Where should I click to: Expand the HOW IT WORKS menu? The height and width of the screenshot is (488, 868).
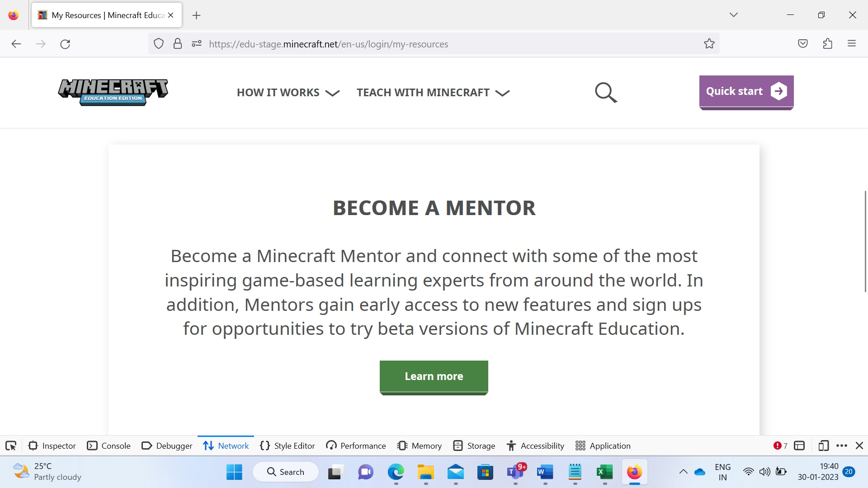coord(288,93)
